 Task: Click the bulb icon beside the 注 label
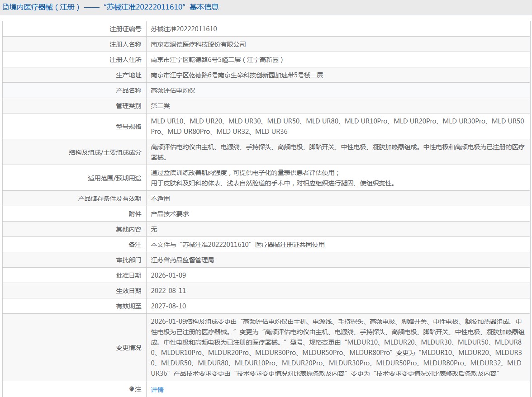click(132, 389)
